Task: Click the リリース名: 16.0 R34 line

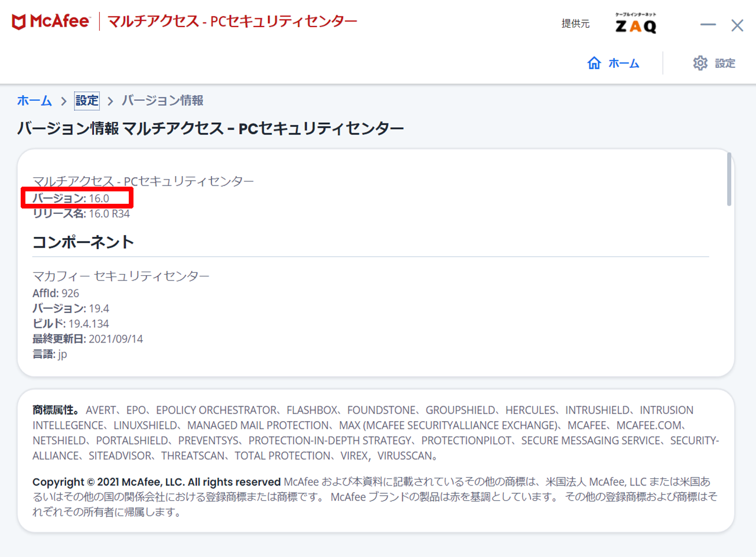Action: (81, 214)
